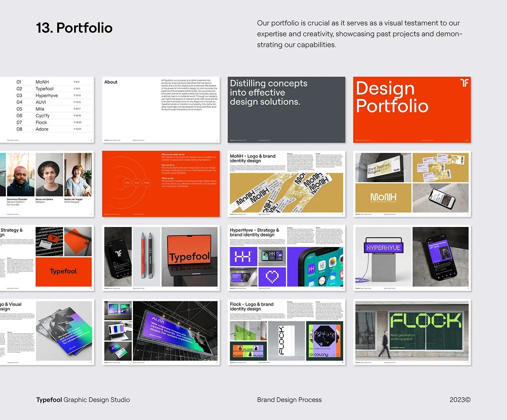The image size is (507, 420).
Task: Click the "13. Portfolio" heading
Action: pos(74,28)
